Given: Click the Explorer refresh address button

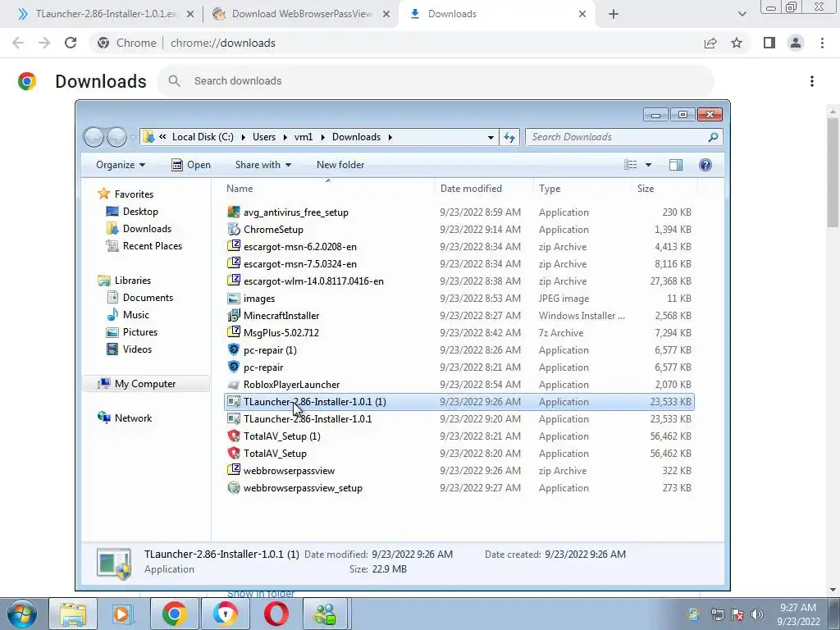Looking at the screenshot, I should coord(509,137).
